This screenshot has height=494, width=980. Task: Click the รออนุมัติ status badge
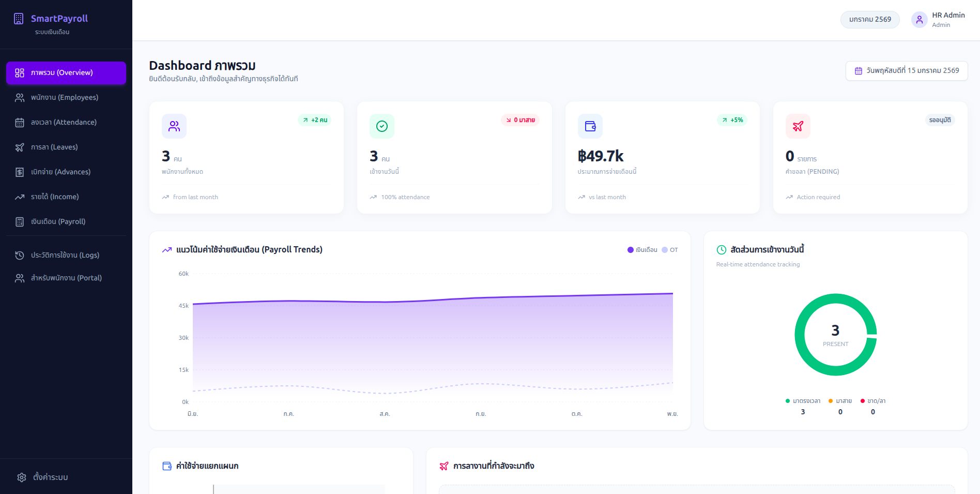[x=940, y=120]
